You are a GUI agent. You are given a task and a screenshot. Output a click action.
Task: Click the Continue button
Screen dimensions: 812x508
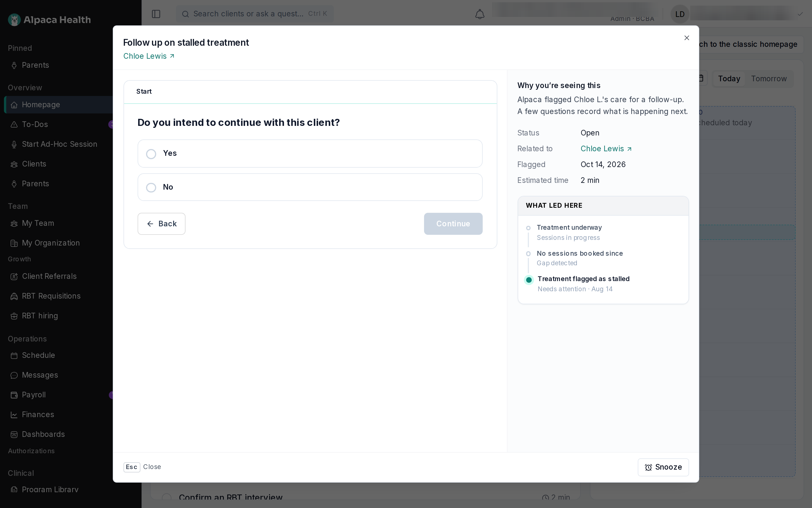click(453, 224)
